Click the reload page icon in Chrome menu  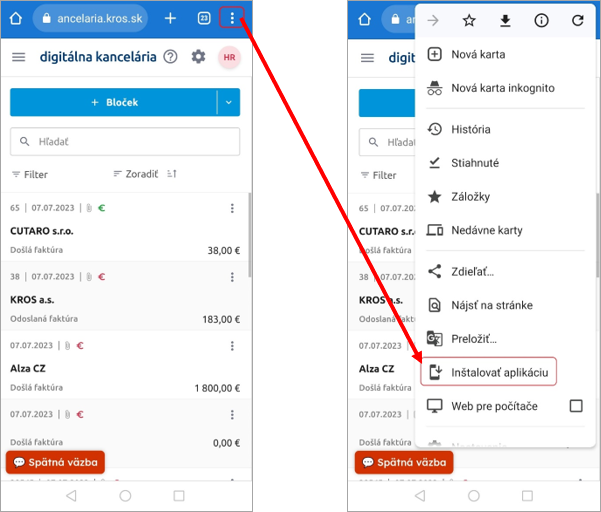click(577, 20)
